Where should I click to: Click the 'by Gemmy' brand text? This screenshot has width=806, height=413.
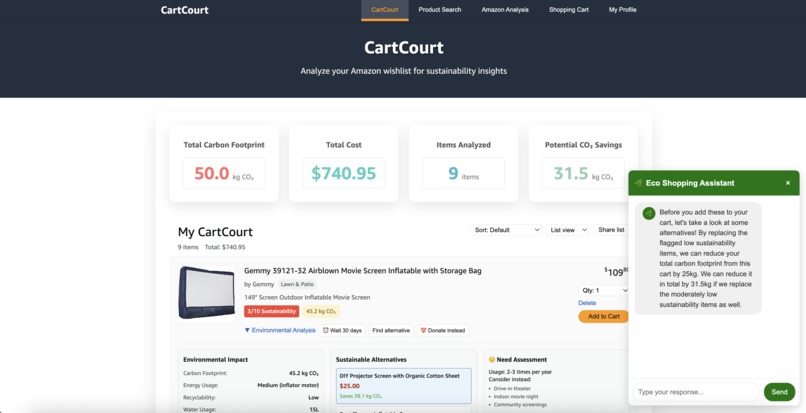pos(259,284)
